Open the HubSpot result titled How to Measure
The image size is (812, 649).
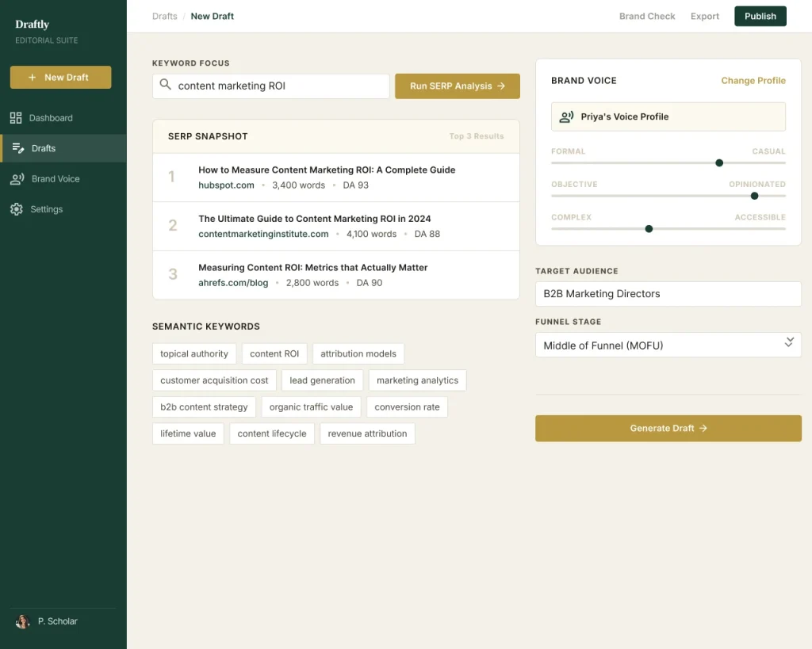[x=327, y=170]
